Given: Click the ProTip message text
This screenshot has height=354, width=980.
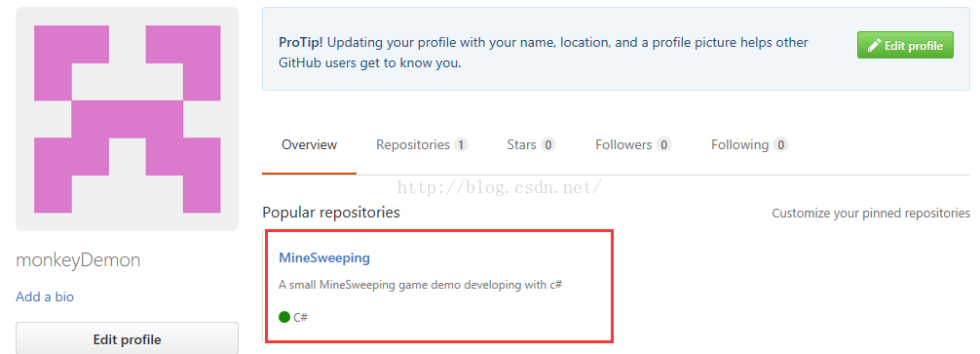Looking at the screenshot, I should (x=544, y=53).
